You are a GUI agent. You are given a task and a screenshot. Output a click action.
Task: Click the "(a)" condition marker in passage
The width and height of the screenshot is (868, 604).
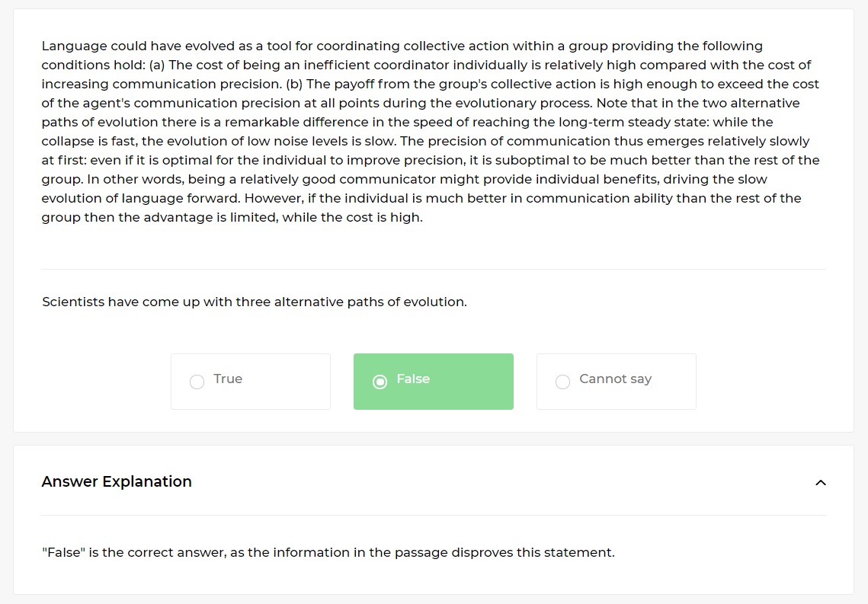click(x=155, y=65)
